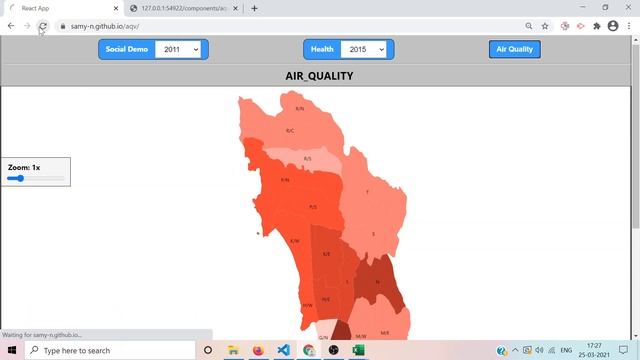
Task: Click the first extension icon beside the star
Action: coord(565,26)
